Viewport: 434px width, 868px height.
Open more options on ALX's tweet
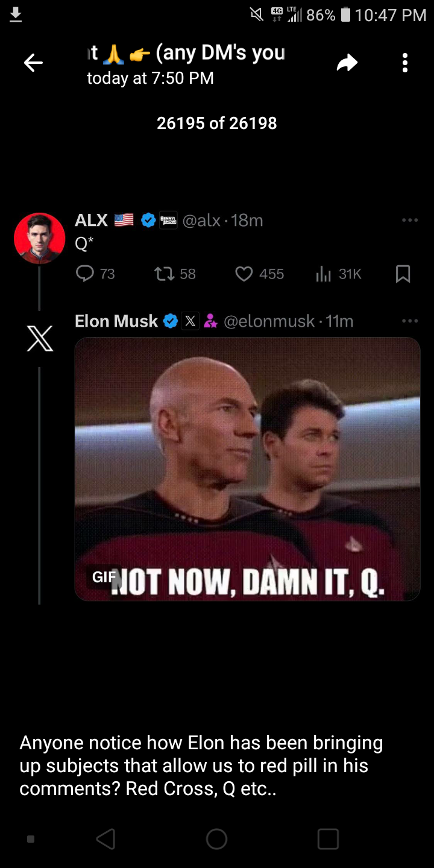coord(410,221)
